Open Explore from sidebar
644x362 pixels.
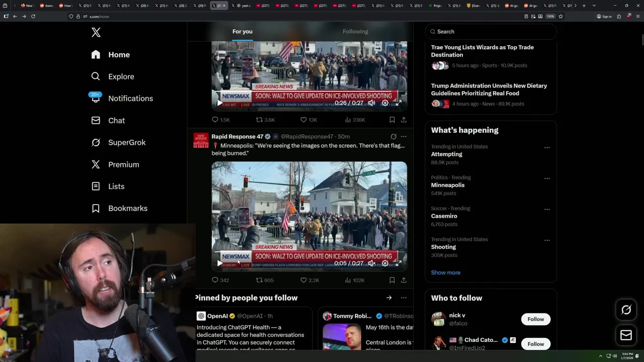(113, 76)
